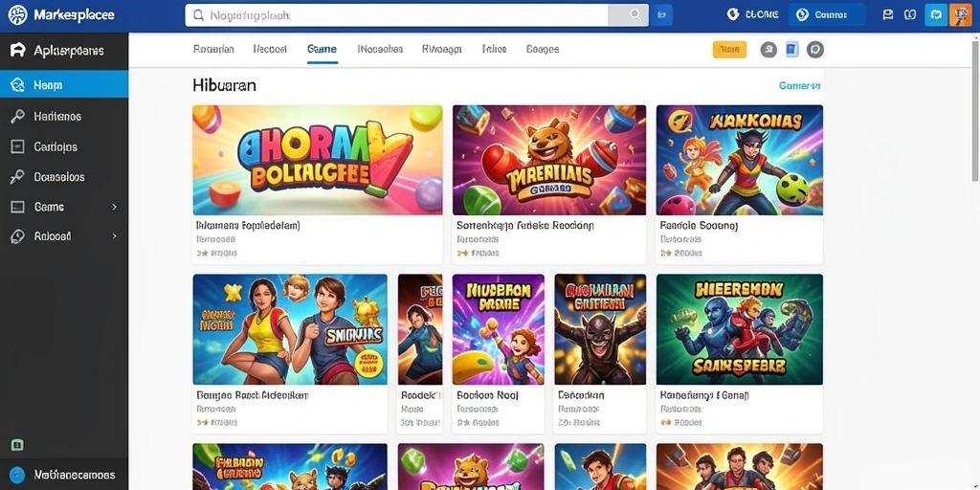The height and width of the screenshot is (490, 980).
Task: Focus the search field in top bar
Action: 396,15
